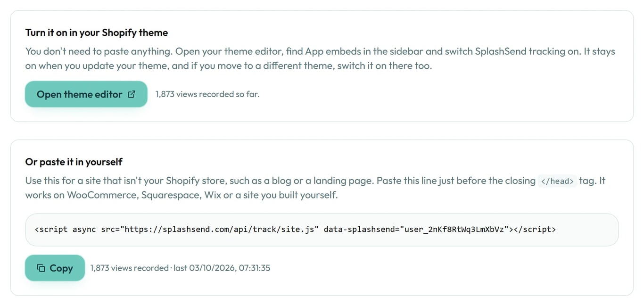
Task: Click the Open theme editor button
Action: (86, 94)
